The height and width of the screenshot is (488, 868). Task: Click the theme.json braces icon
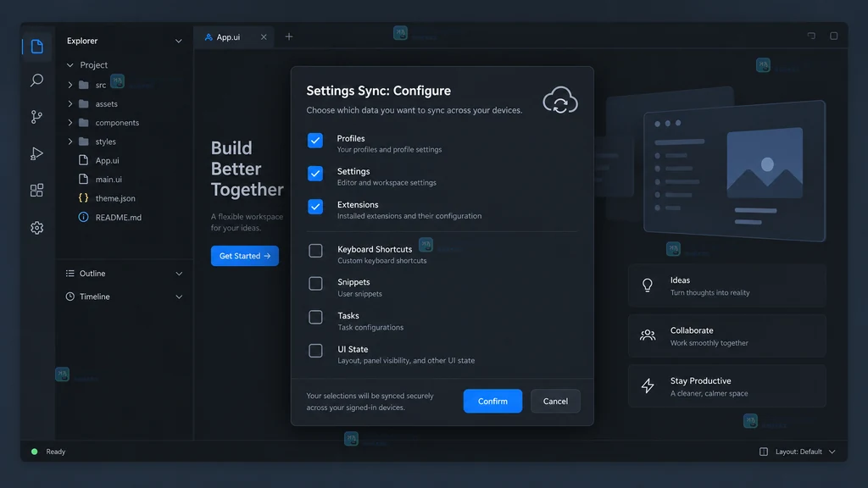coord(84,197)
